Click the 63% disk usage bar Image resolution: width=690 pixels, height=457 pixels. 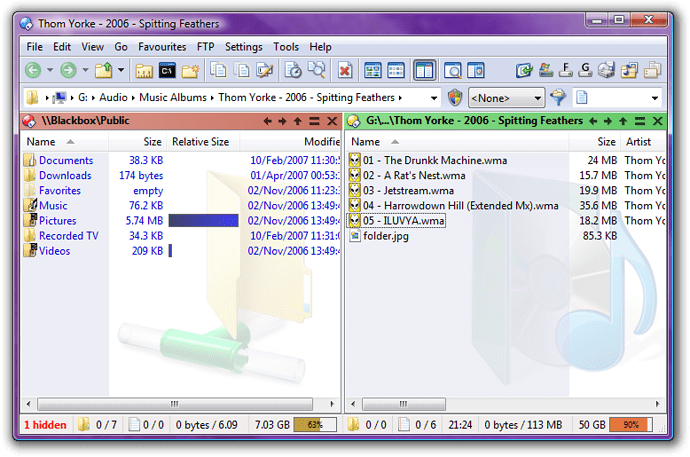(315, 425)
